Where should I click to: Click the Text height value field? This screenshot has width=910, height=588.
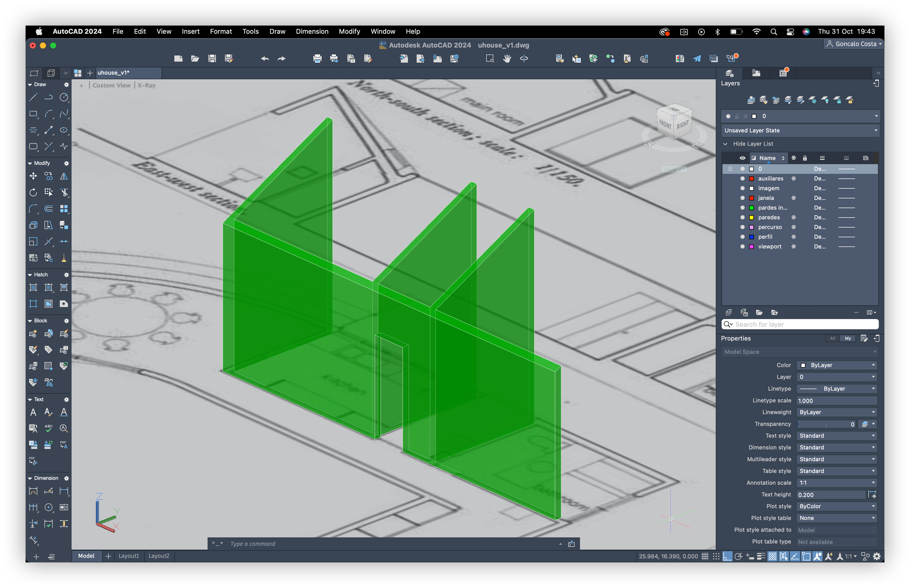point(831,495)
